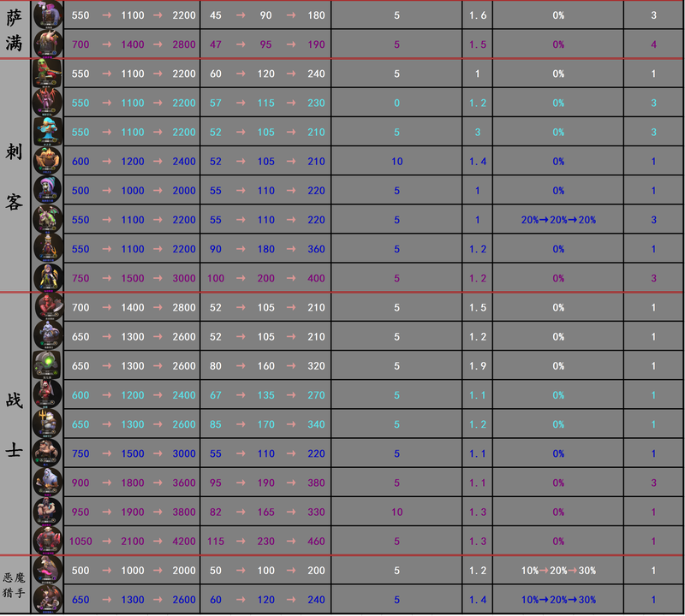Select the 刺客 class label
The width and height of the screenshot is (685, 616).
15,175
